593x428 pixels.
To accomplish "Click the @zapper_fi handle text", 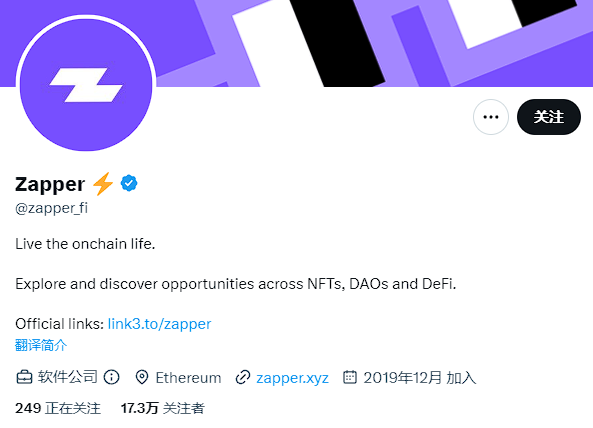I will pyautogui.click(x=51, y=208).
